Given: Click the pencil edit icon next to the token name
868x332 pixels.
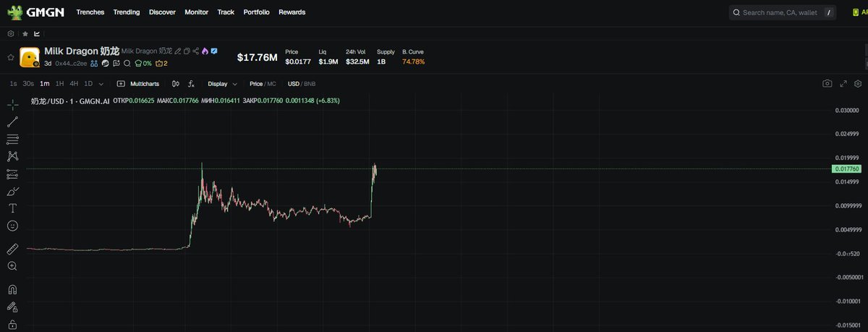Looking at the screenshot, I should click(x=178, y=51).
